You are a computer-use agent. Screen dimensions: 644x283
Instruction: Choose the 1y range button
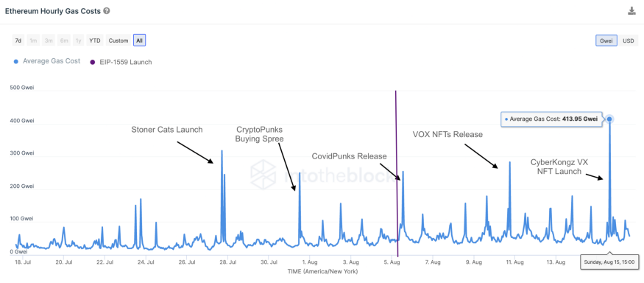78,41
